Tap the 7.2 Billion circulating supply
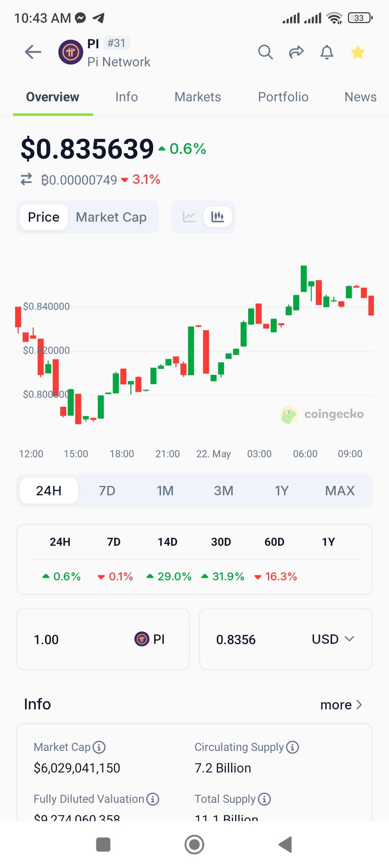Viewport: 389px width, 868px height. click(x=223, y=768)
